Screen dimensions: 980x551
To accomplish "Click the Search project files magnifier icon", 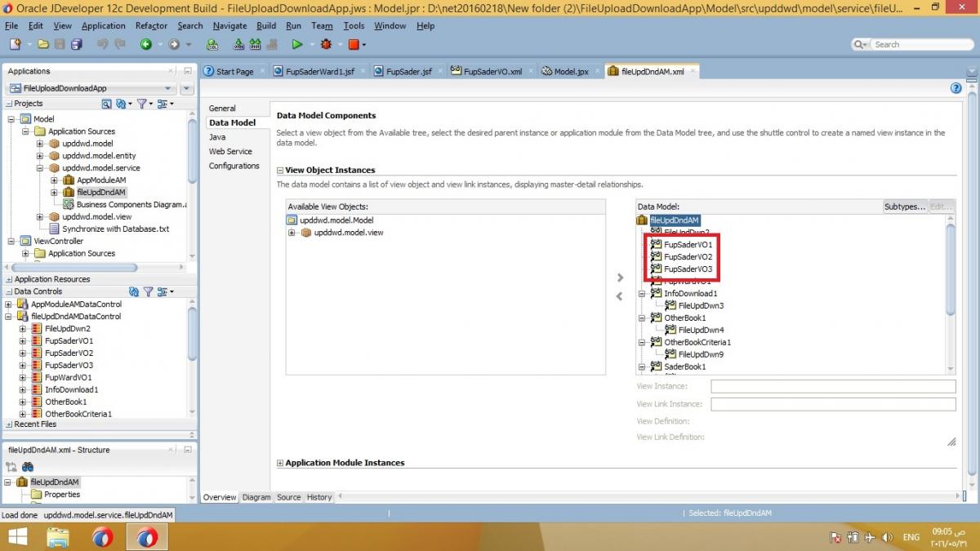I will 107,103.
